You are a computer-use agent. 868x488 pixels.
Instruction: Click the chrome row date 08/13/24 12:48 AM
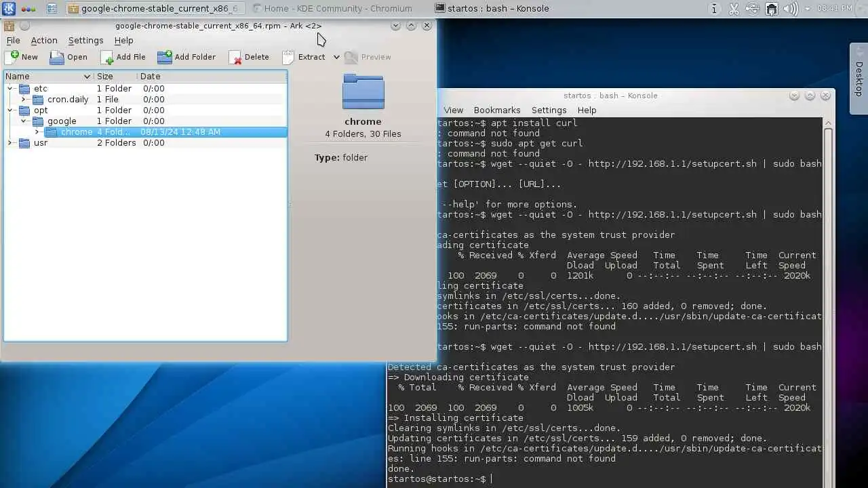pyautogui.click(x=180, y=132)
